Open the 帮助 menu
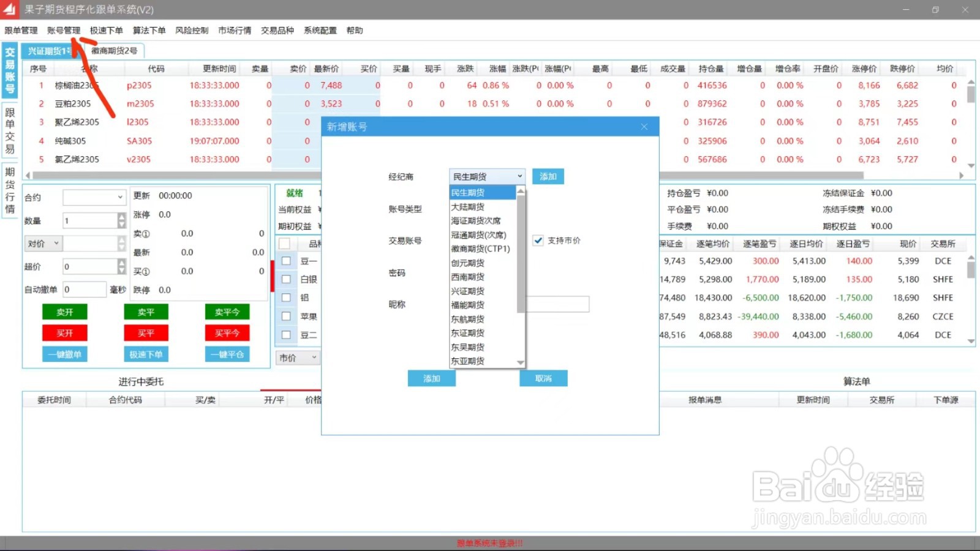The height and width of the screenshot is (551, 980). [355, 30]
